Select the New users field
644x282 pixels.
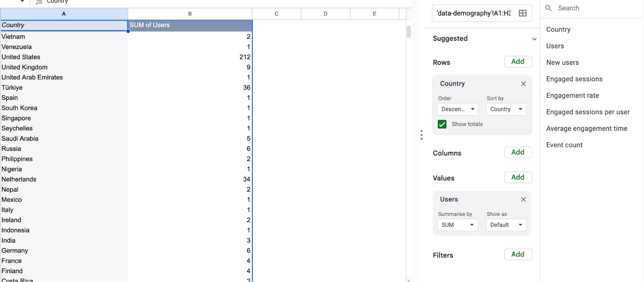point(562,62)
